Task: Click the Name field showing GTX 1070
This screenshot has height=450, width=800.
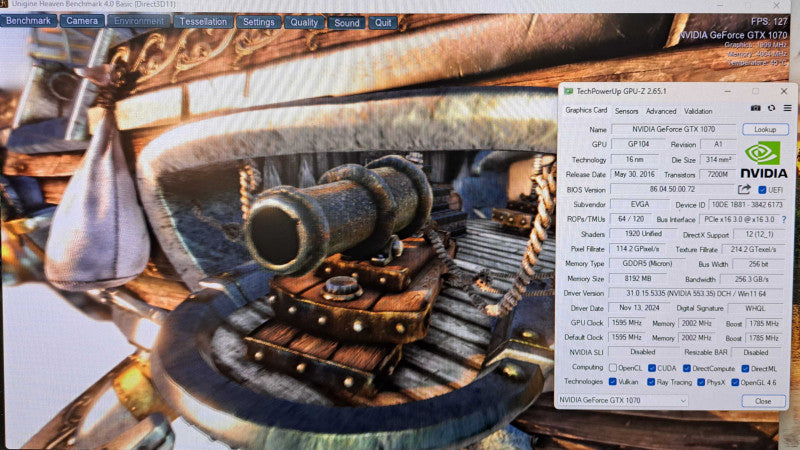Action: pyautogui.click(x=673, y=130)
